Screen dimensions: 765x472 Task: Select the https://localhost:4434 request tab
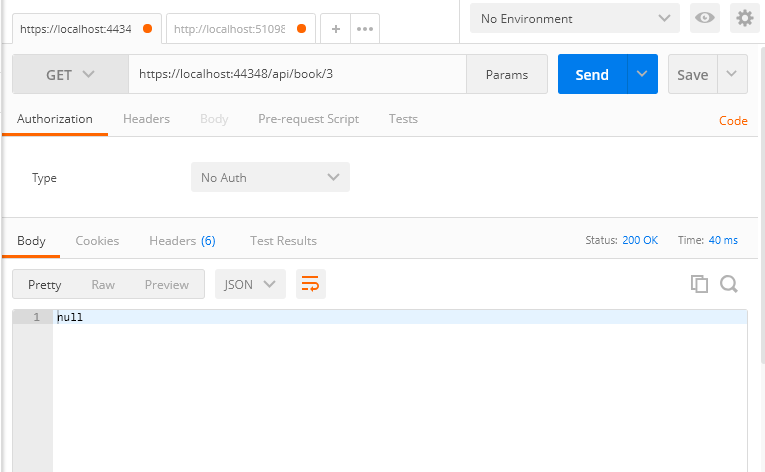point(86,29)
